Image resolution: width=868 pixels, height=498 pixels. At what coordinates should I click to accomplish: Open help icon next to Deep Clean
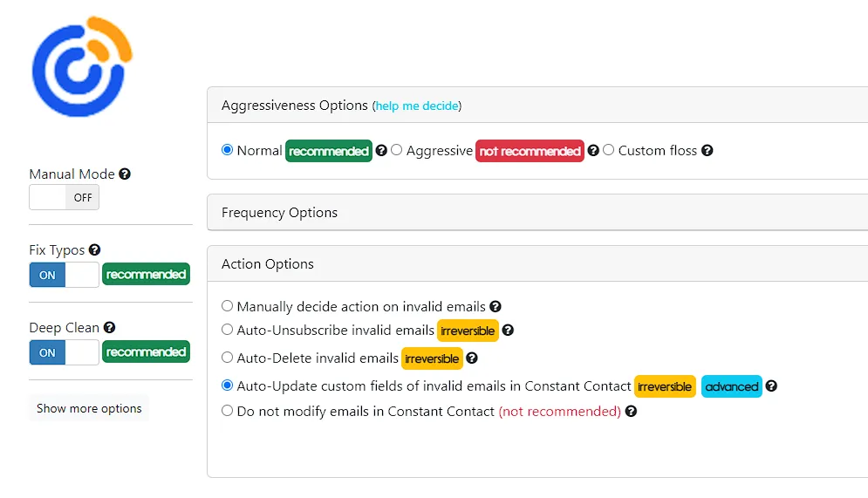pos(110,328)
